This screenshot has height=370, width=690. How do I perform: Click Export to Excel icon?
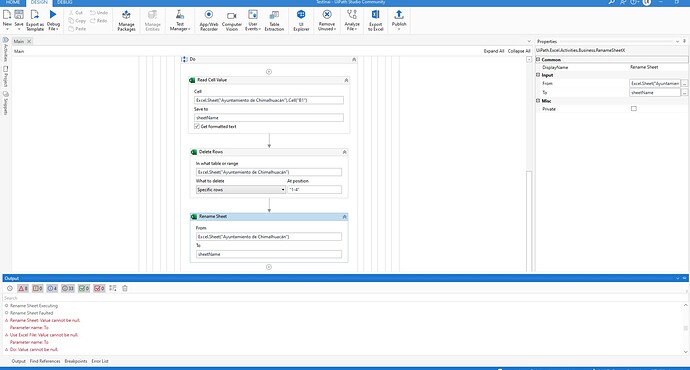pos(375,21)
